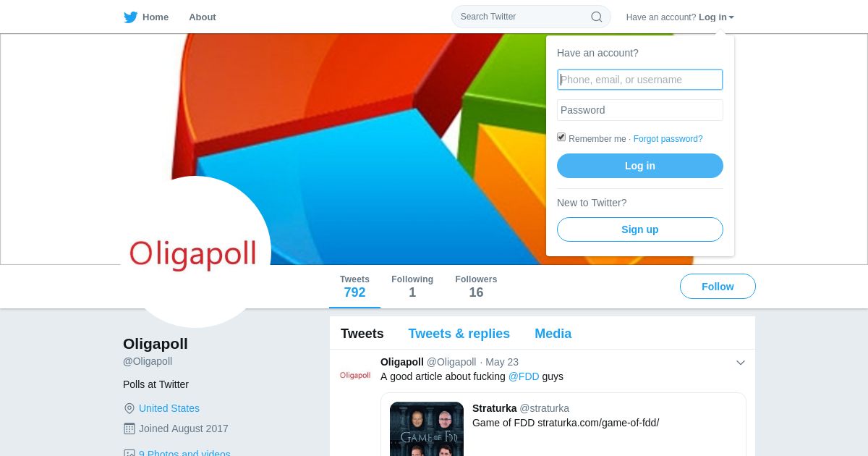Open the tweet options chevron menu

point(741,363)
